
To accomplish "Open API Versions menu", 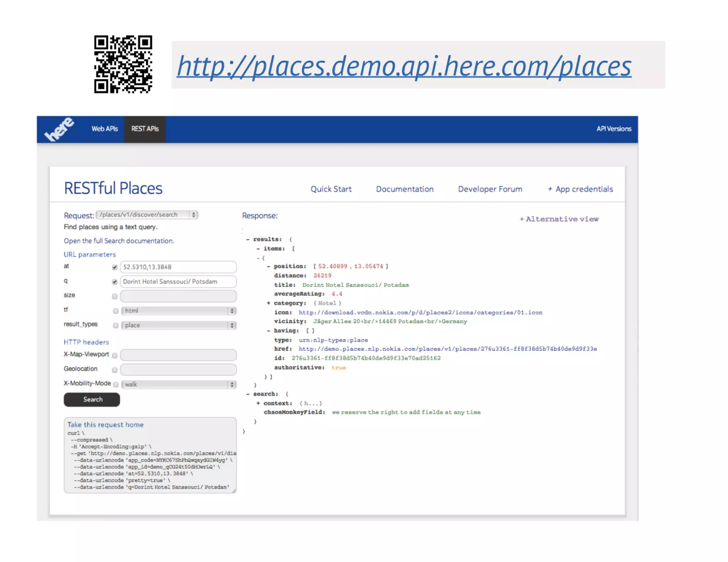I will pyautogui.click(x=614, y=129).
